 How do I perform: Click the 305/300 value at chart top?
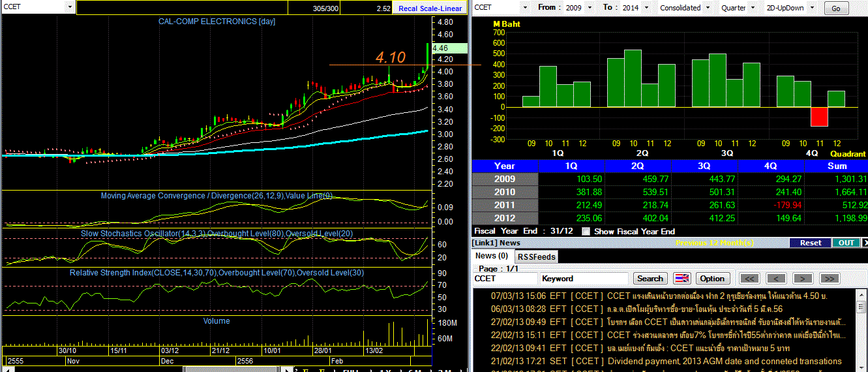[x=325, y=8]
